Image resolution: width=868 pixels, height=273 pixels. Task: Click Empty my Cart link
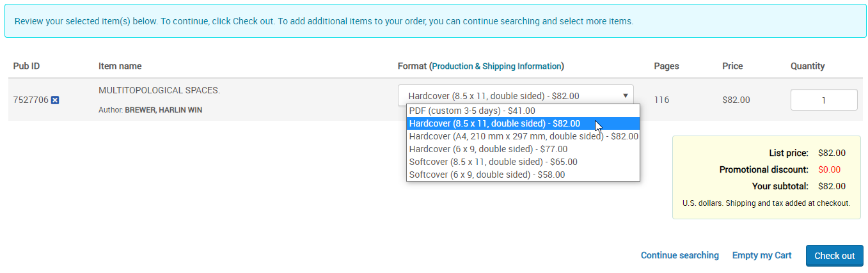(762, 255)
